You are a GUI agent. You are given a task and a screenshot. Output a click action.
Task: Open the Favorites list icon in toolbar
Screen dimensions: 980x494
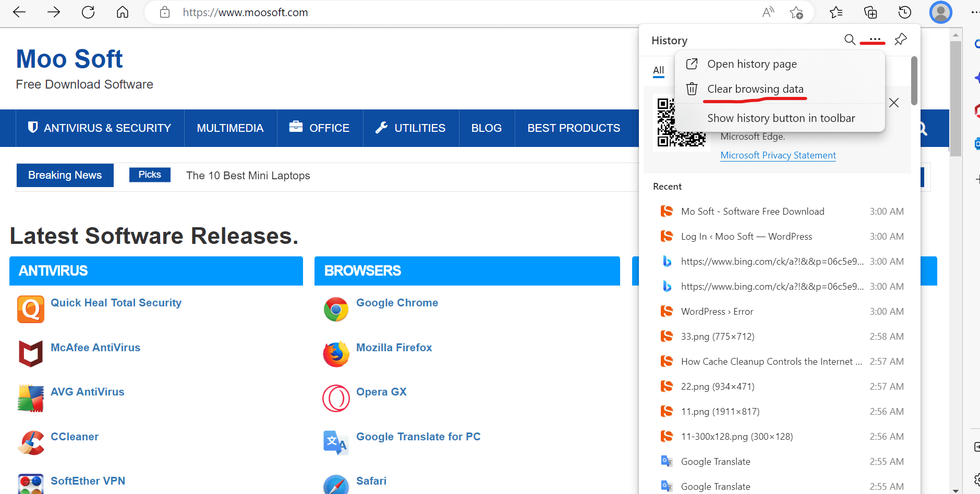tap(836, 12)
